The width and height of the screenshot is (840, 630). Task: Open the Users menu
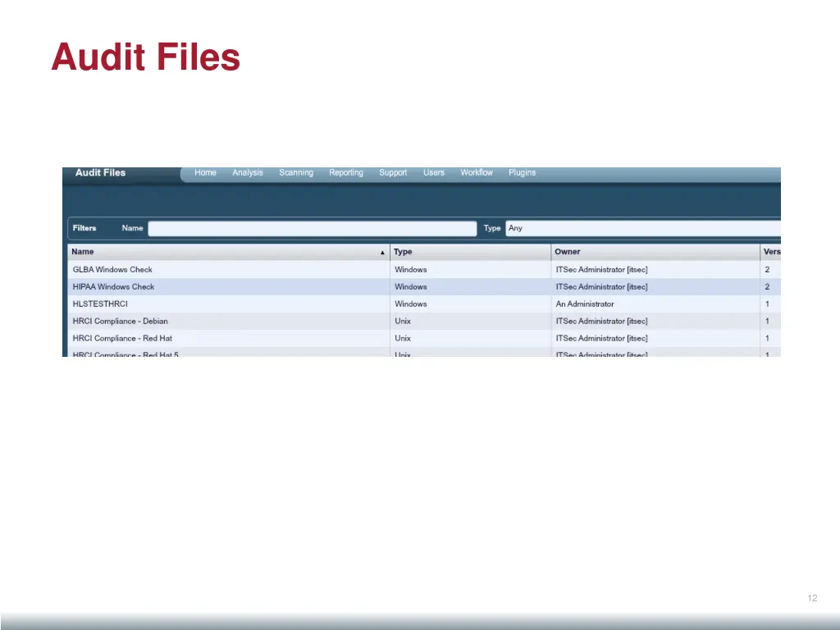[x=434, y=172]
